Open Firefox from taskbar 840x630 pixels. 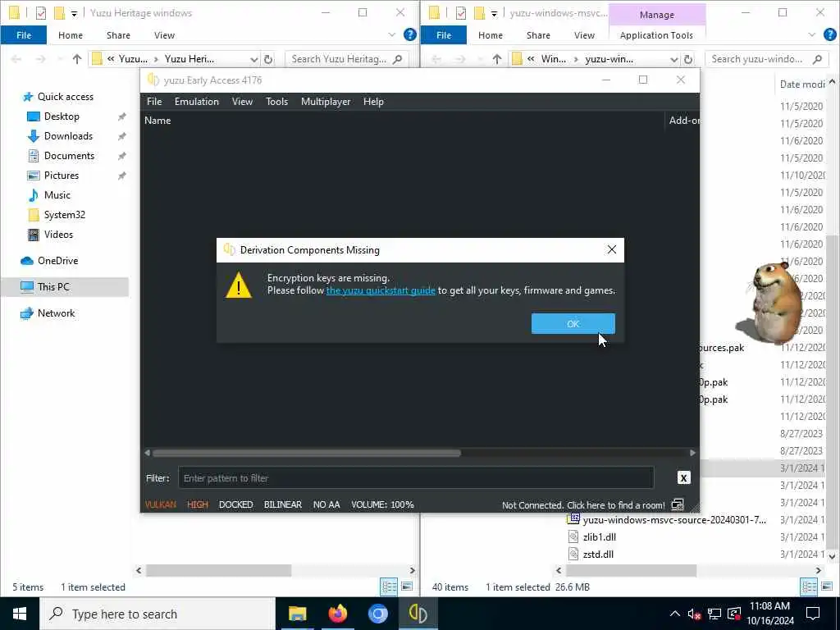[337, 614]
